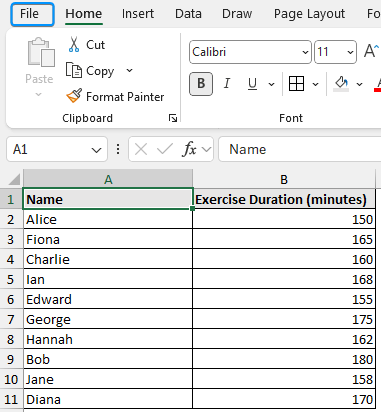The width and height of the screenshot is (381, 412).
Task: Select row 1 header
Action: [11, 199]
